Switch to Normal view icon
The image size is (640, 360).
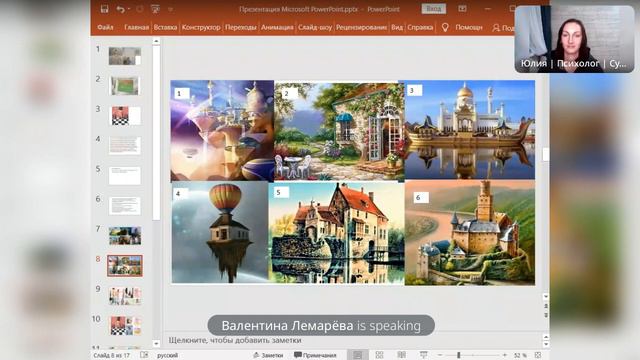(x=358, y=355)
